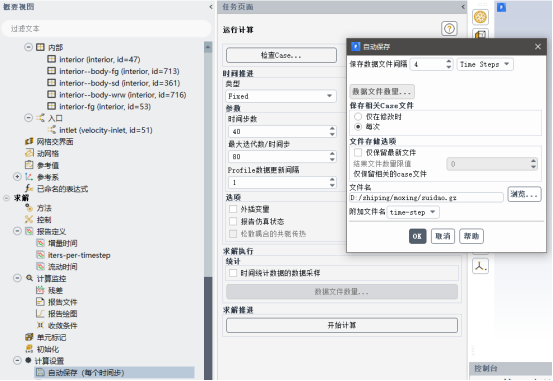The image size is (553, 381).
Task: Open 报告绘图 report plots icon
Action: point(40,314)
